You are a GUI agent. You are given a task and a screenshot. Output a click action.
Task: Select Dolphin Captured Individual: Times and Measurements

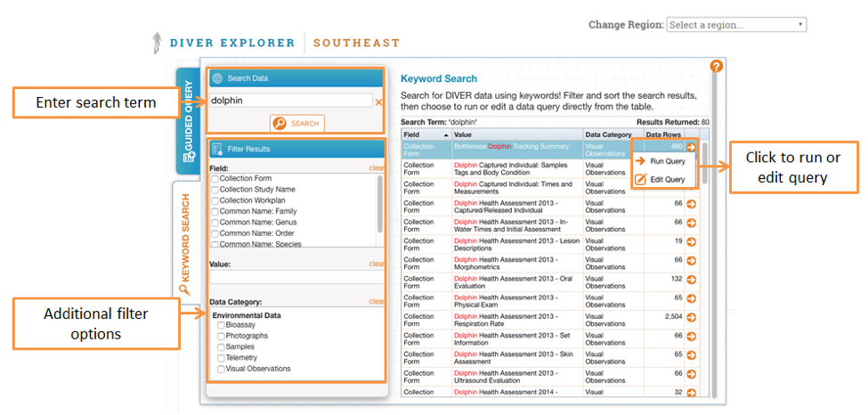point(513,188)
